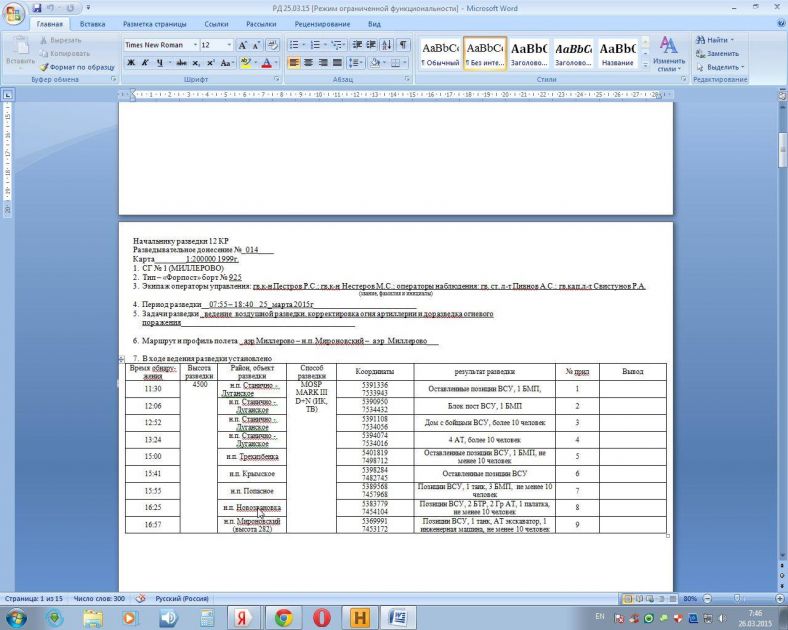The height and width of the screenshot is (630, 788).
Task: Click the Office button
Action: [x=14, y=12]
